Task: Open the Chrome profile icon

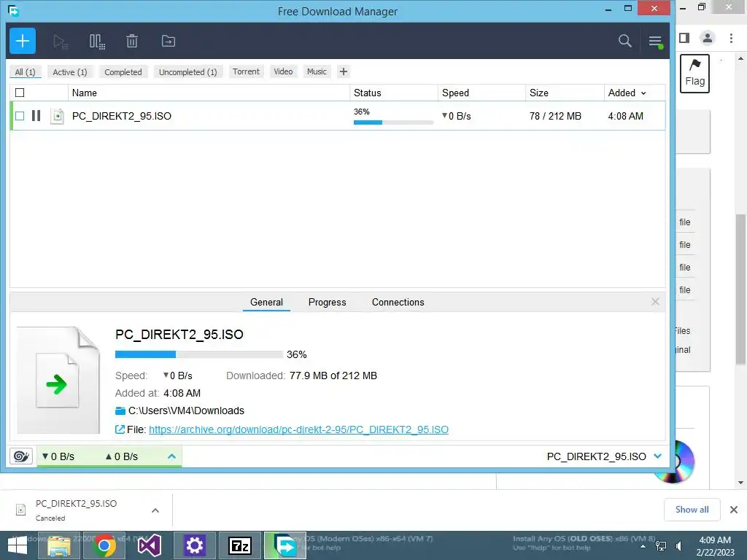Action: pyautogui.click(x=708, y=38)
